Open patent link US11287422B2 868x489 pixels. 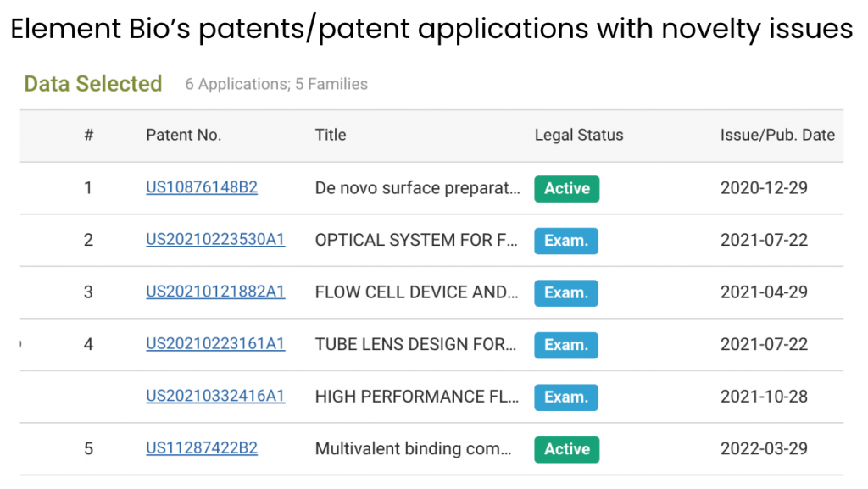(x=202, y=448)
